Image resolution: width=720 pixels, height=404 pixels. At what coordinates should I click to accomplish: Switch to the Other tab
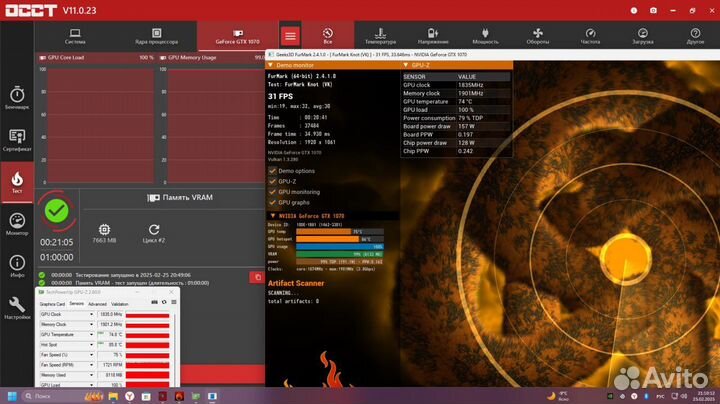695,36
